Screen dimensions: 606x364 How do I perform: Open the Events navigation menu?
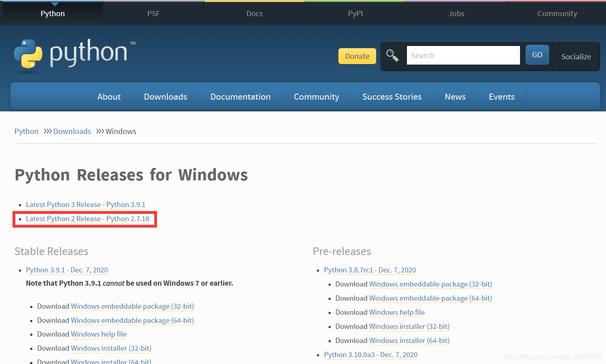[502, 97]
